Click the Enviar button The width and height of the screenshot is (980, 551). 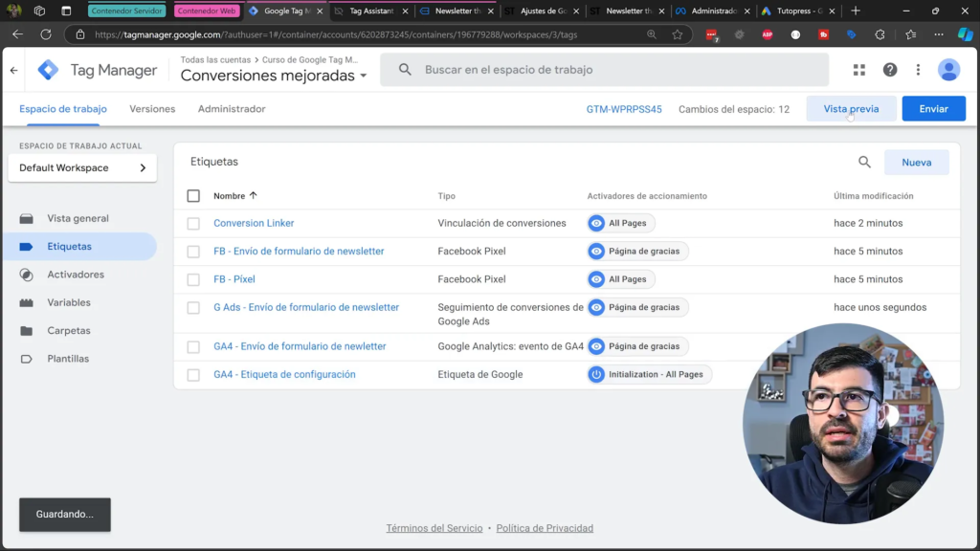click(x=933, y=109)
